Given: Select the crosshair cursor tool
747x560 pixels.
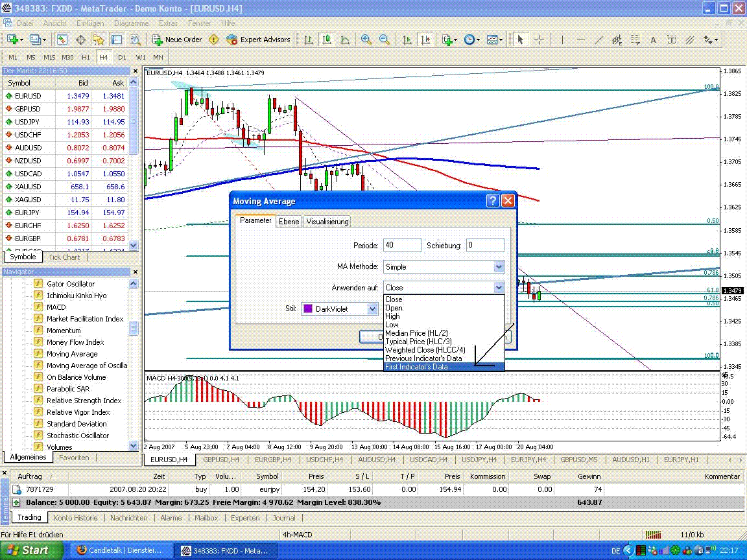Looking at the screenshot, I should pos(539,40).
